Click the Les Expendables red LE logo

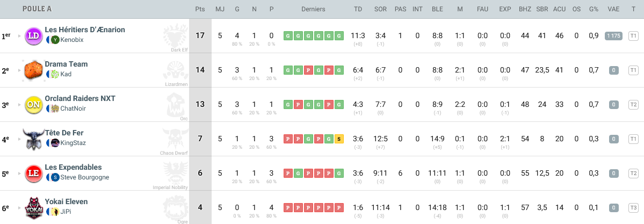click(x=34, y=173)
